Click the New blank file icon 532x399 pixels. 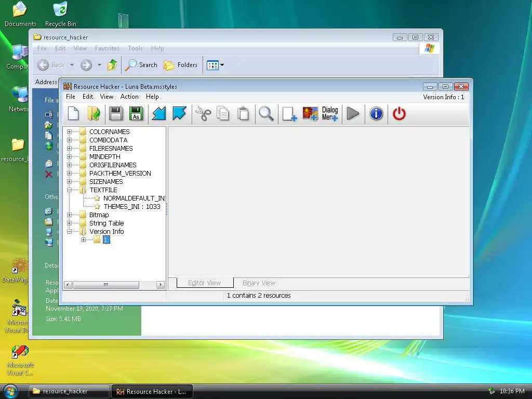[73, 114]
